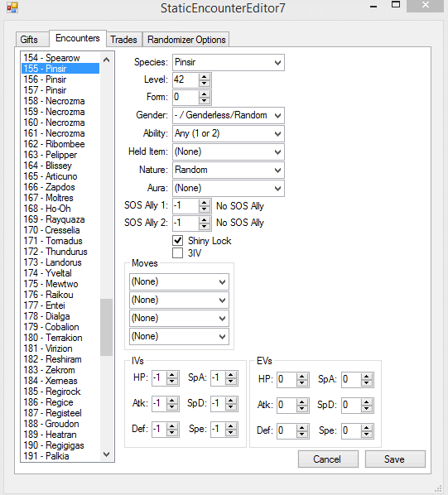The image size is (448, 495).
Task: Decrease the Form spinner value
Action: 205,101
